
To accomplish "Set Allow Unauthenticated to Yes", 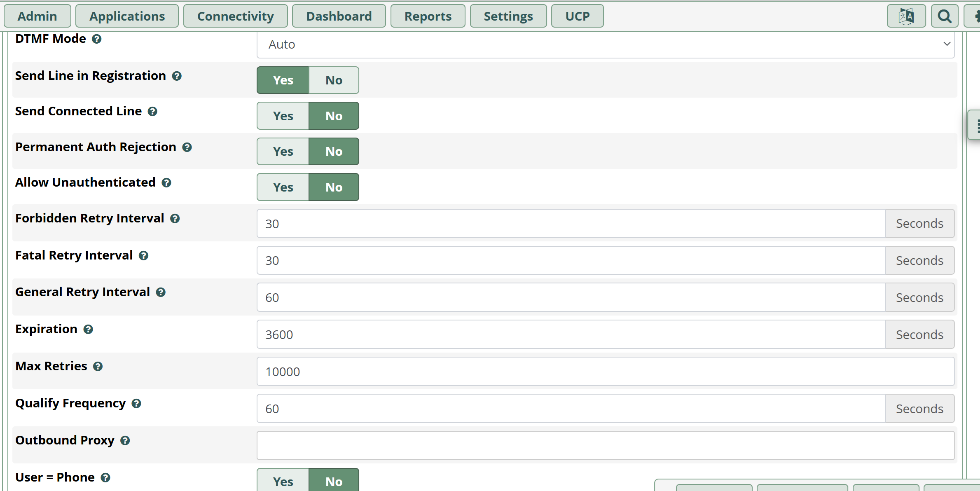I will pos(283,187).
